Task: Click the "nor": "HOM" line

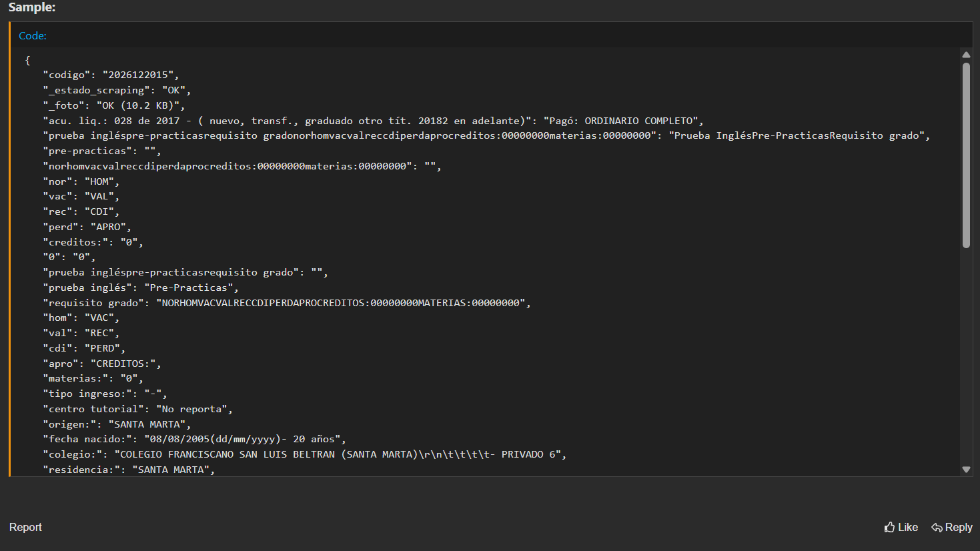Action: (x=81, y=181)
